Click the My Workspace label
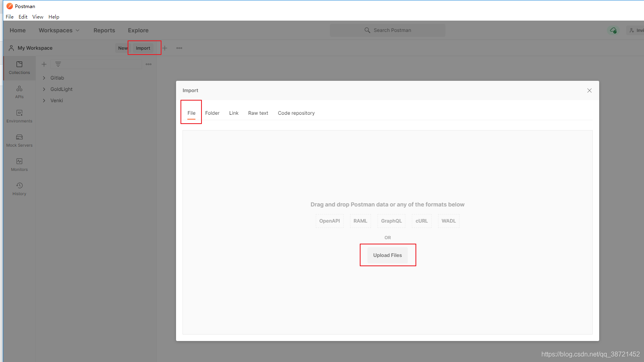This screenshot has height=362, width=644. coord(35,48)
